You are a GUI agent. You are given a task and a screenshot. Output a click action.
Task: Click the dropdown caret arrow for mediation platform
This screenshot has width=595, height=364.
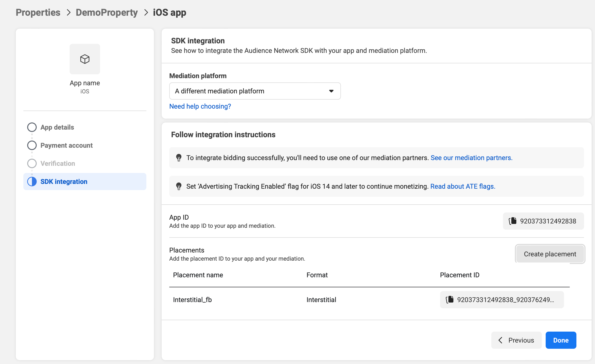[x=331, y=91]
